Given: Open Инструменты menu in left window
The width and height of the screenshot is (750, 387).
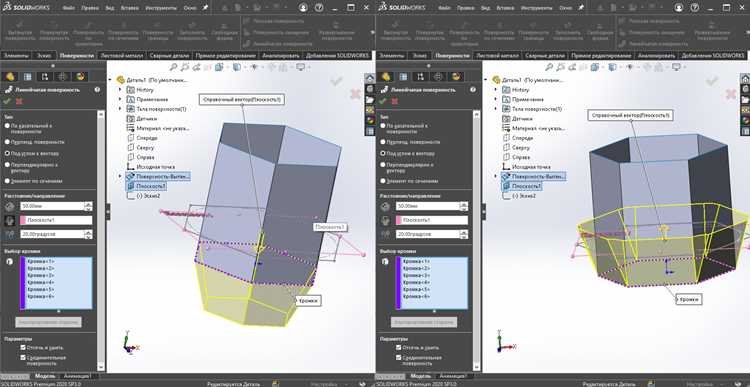Looking at the screenshot, I should tap(160, 8).
